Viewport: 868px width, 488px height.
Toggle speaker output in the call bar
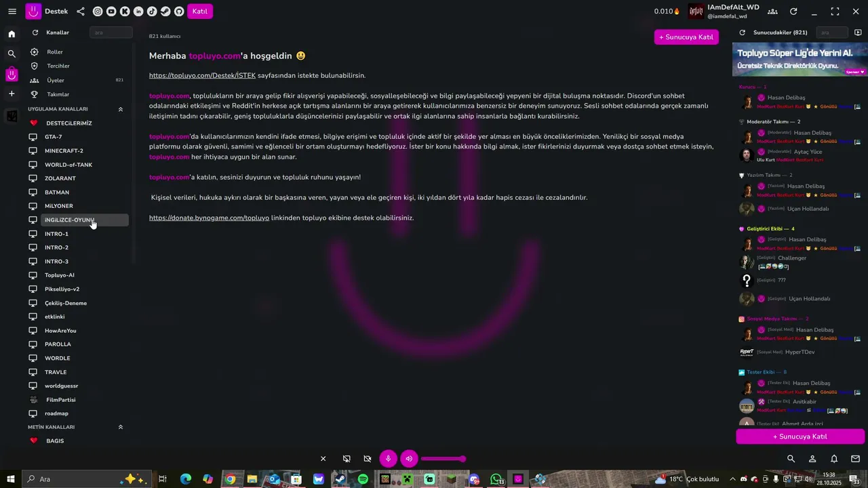pos(409,459)
